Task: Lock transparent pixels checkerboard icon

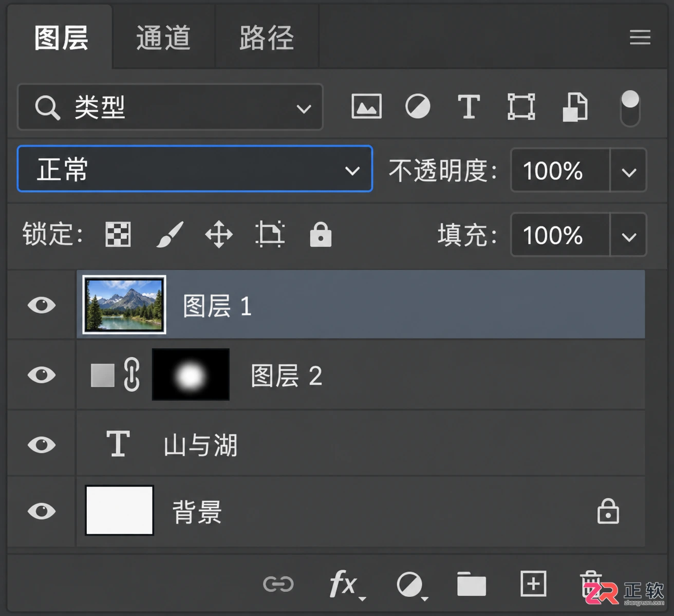Action: coord(118,235)
